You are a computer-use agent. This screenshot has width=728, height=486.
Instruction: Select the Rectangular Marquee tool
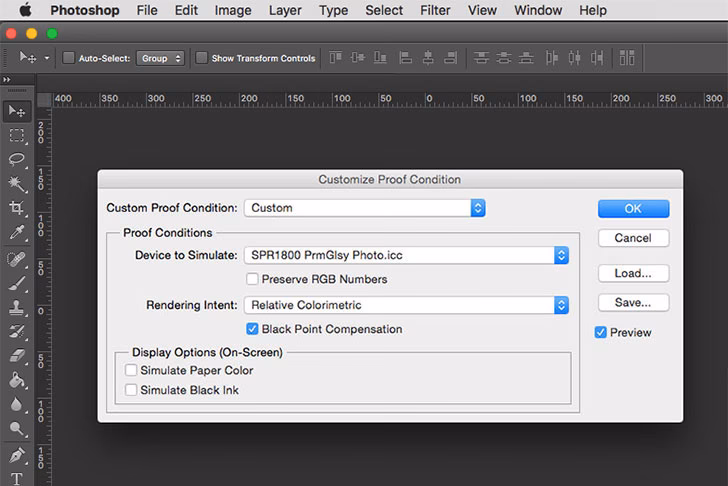pos(17,135)
